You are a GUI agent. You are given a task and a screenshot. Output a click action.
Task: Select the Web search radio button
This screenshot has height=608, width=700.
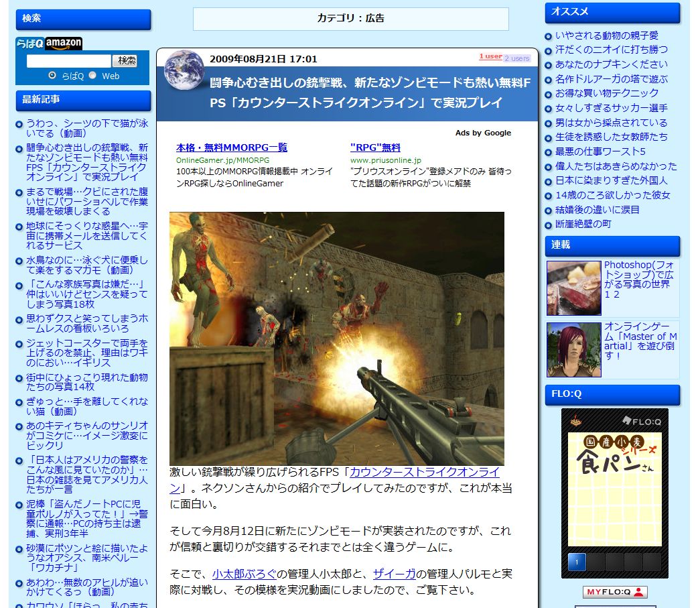point(92,76)
